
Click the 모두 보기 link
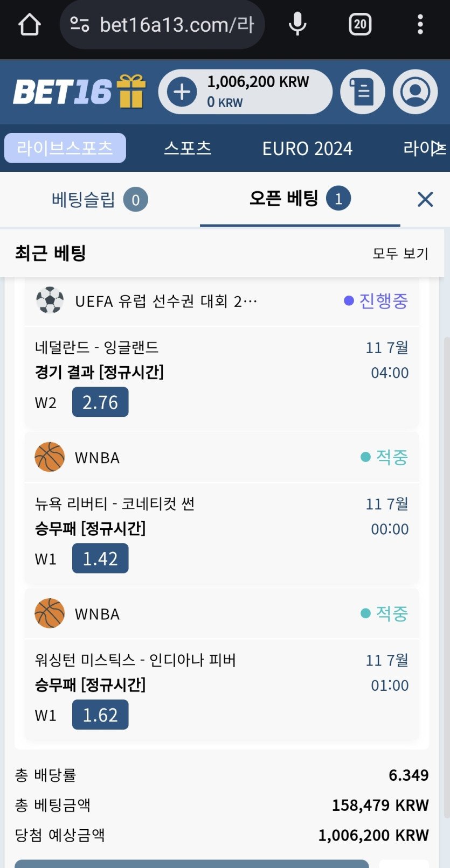tap(400, 253)
